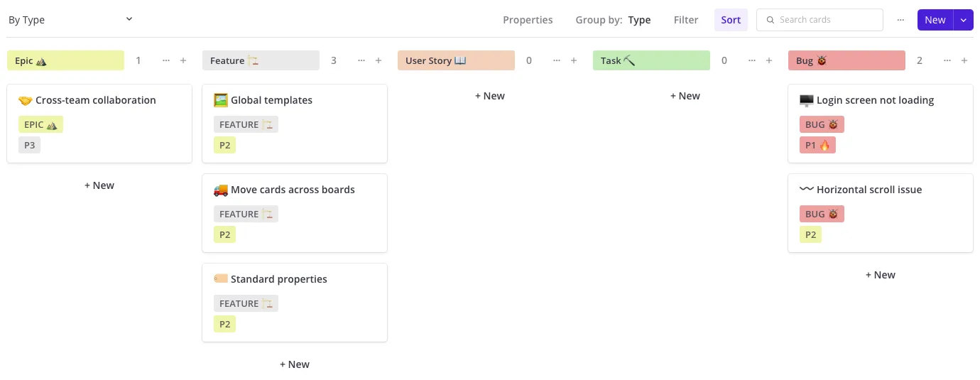Click the picture emoji on Global templates

coord(220,100)
